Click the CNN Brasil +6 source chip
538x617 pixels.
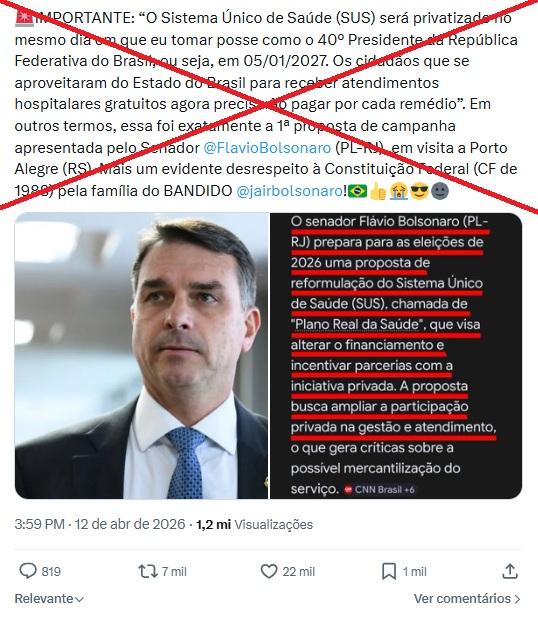(380, 490)
